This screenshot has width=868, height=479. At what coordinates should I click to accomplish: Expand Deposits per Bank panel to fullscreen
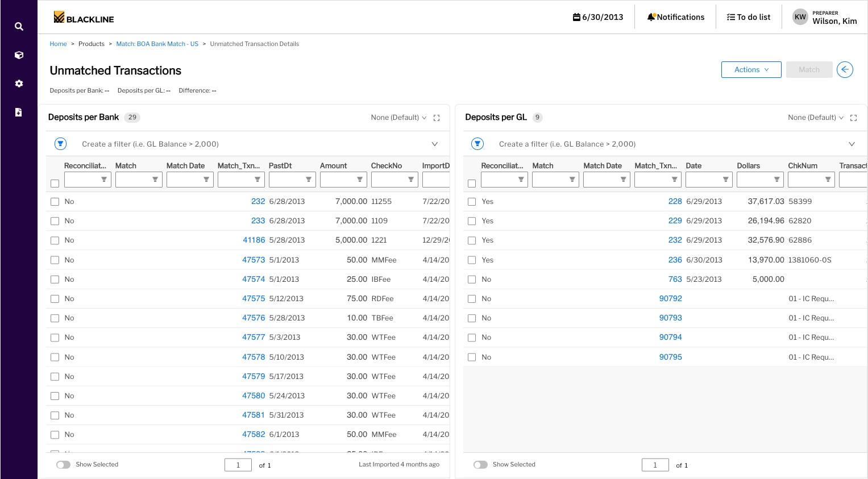point(437,118)
